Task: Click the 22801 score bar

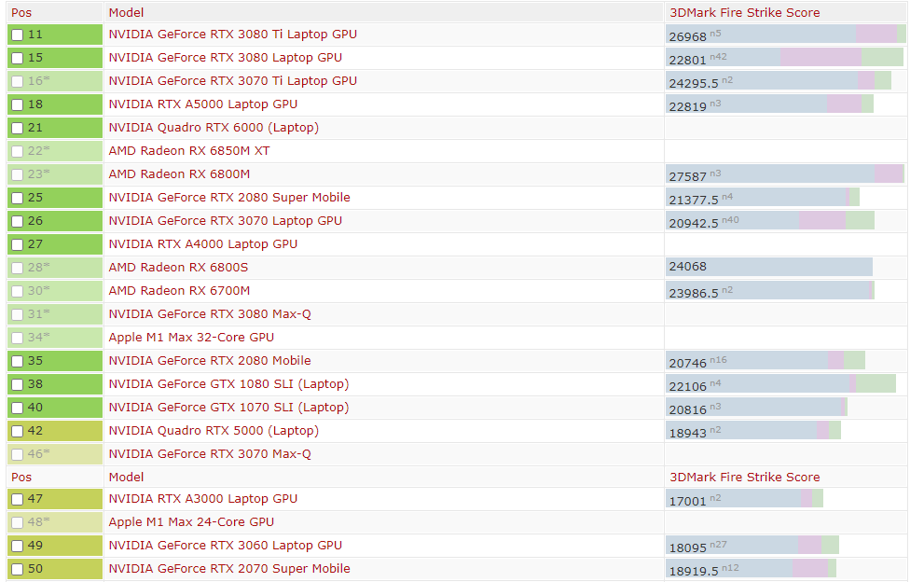Action: point(784,58)
